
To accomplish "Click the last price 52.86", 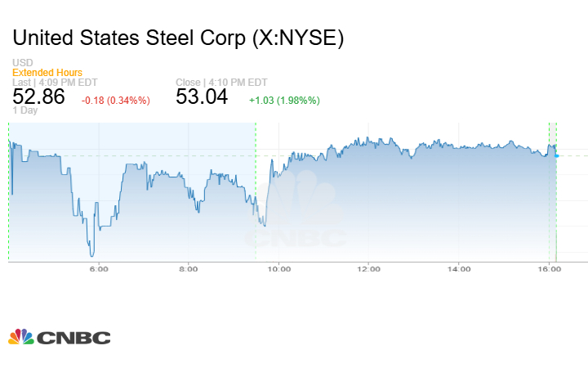I will tap(38, 98).
